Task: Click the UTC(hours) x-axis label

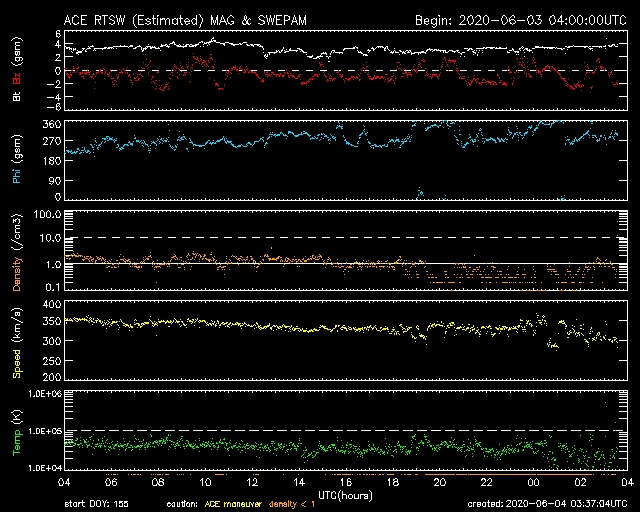Action: (x=345, y=493)
